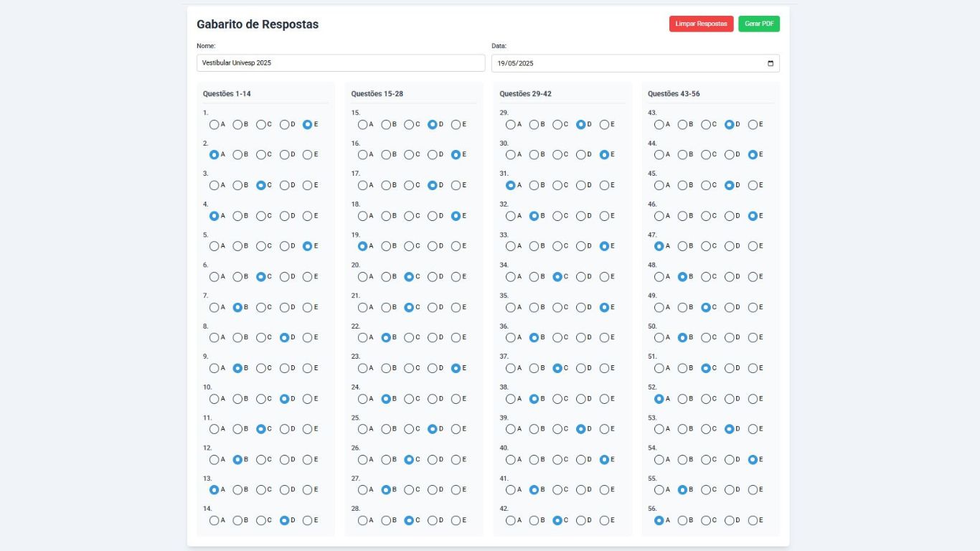Mark option E for question 31
Viewport: 980px width, 551px height.
[x=604, y=185]
